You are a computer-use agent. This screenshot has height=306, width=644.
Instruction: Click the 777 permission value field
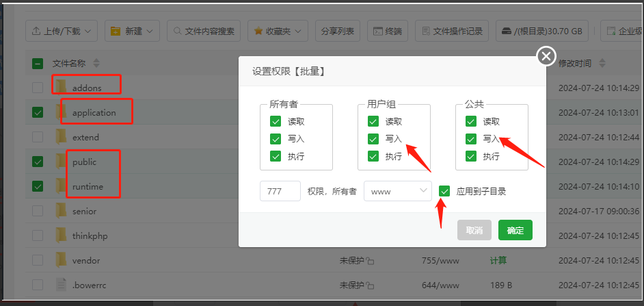(280, 191)
